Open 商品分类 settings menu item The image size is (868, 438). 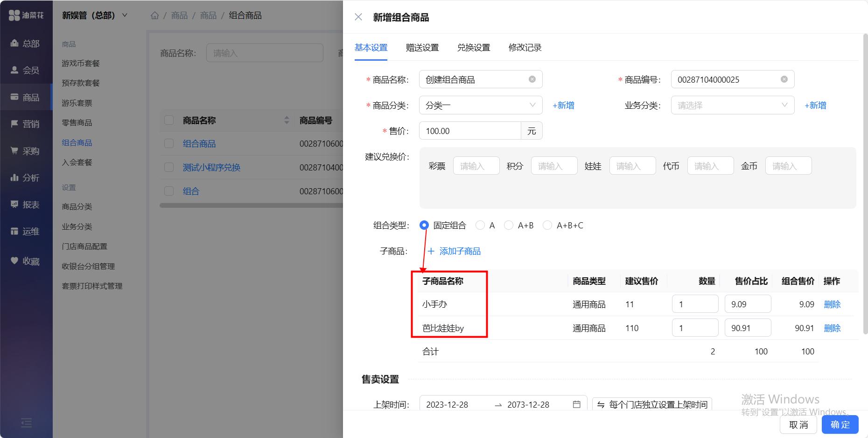click(x=77, y=206)
